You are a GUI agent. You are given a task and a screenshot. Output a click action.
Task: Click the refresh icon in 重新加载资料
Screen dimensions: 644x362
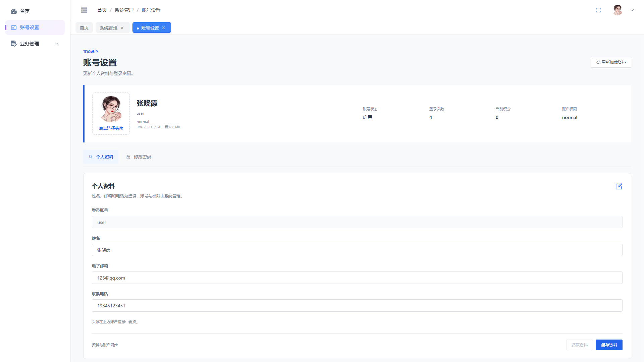click(598, 62)
